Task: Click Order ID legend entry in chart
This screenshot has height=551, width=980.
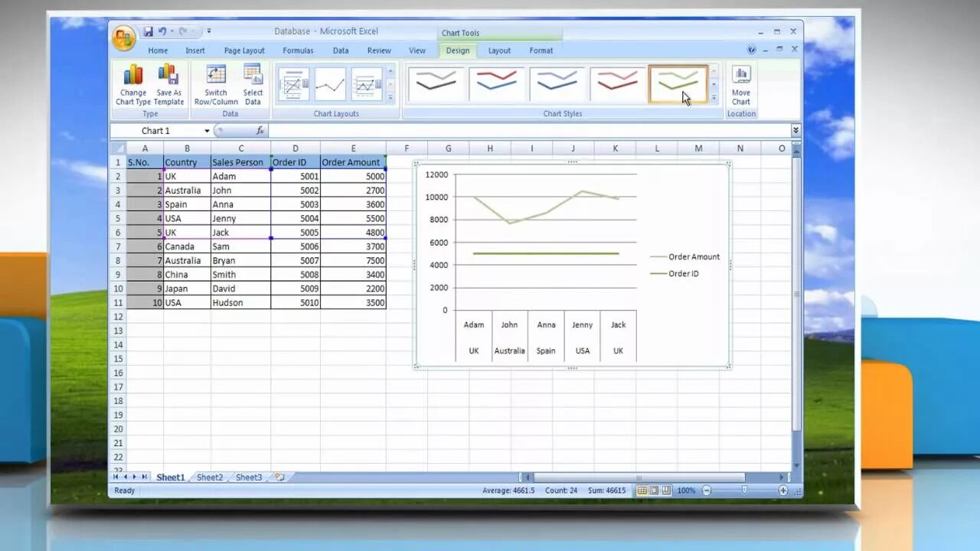Action: pyautogui.click(x=675, y=273)
